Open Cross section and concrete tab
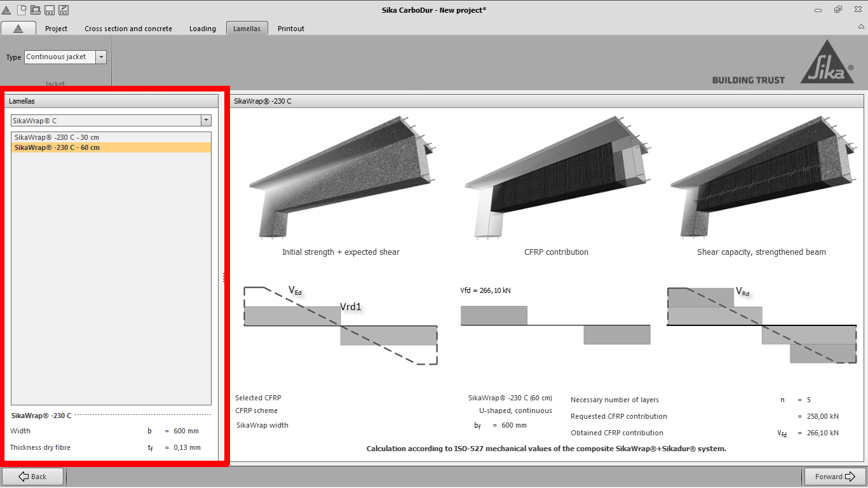This screenshot has height=488, width=868. coord(128,29)
